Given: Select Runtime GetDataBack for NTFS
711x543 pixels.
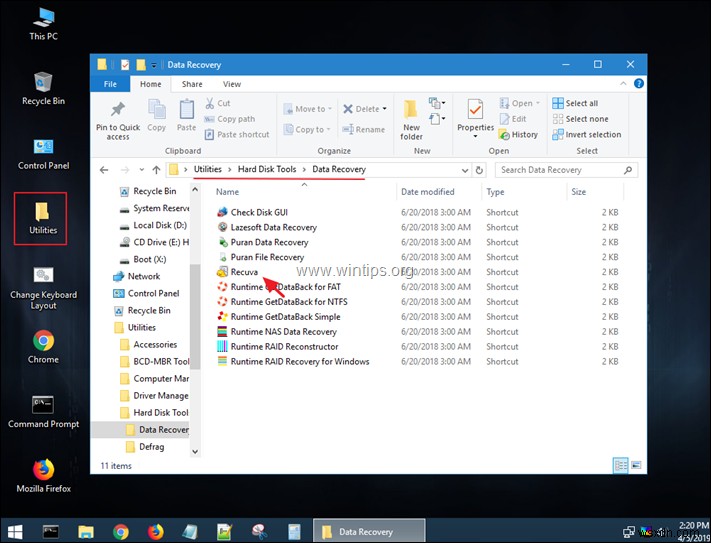Looking at the screenshot, I should pos(289,301).
